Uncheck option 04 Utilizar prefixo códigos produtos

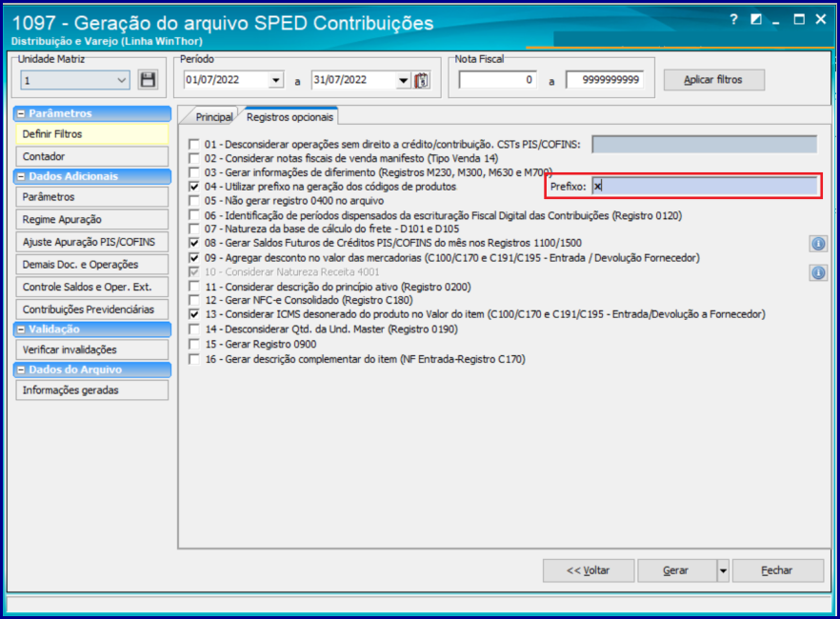tap(194, 187)
